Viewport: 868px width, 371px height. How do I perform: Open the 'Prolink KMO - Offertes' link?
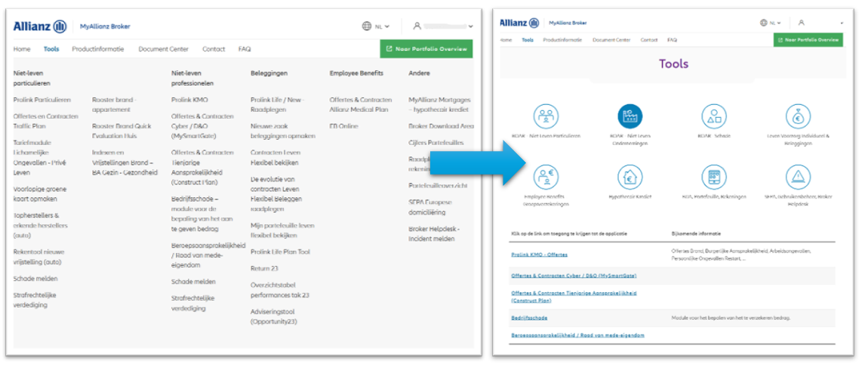point(539,255)
